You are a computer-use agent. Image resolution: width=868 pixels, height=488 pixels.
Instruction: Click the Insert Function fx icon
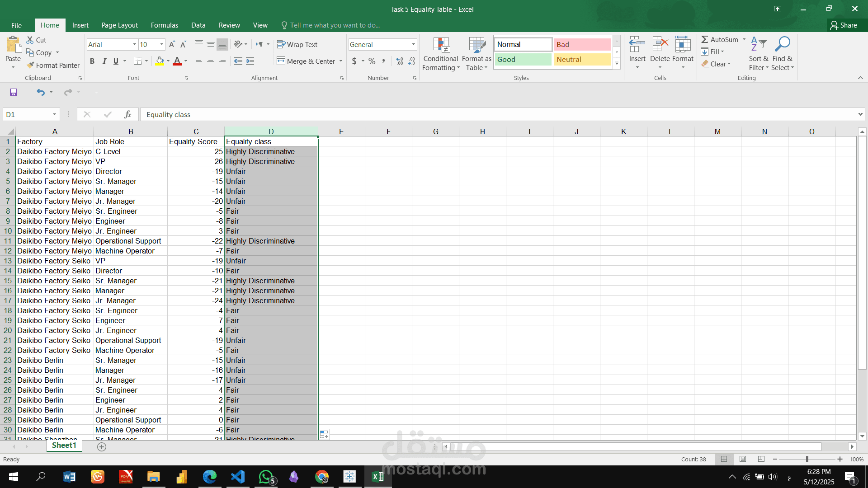click(x=128, y=114)
